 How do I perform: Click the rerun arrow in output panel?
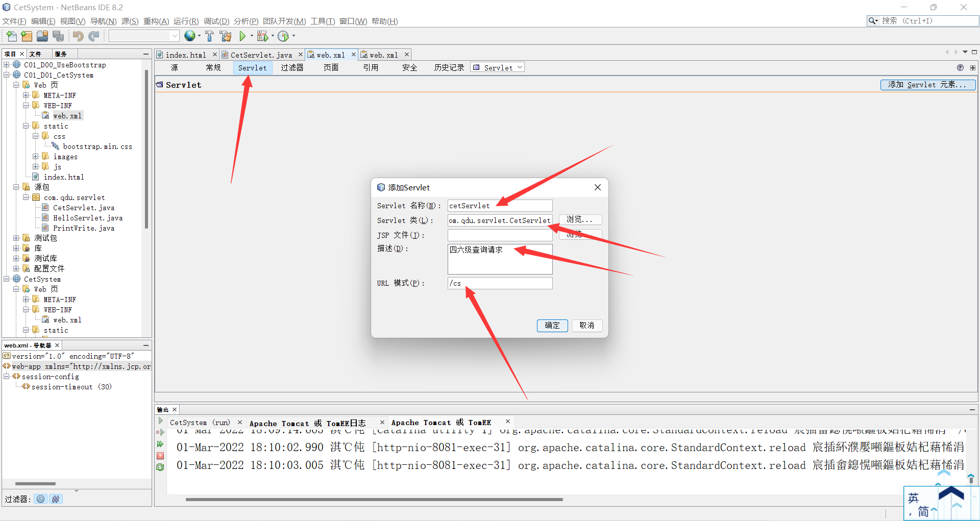161,421
